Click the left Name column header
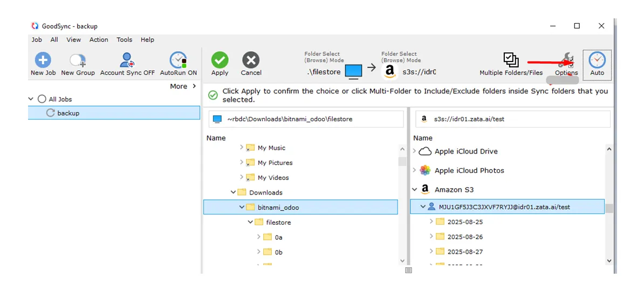 216,138
